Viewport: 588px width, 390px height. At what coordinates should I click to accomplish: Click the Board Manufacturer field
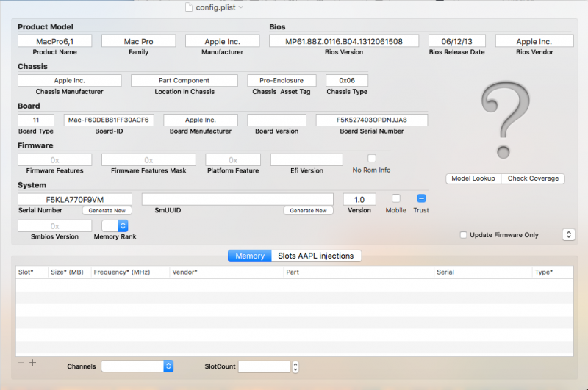click(201, 120)
